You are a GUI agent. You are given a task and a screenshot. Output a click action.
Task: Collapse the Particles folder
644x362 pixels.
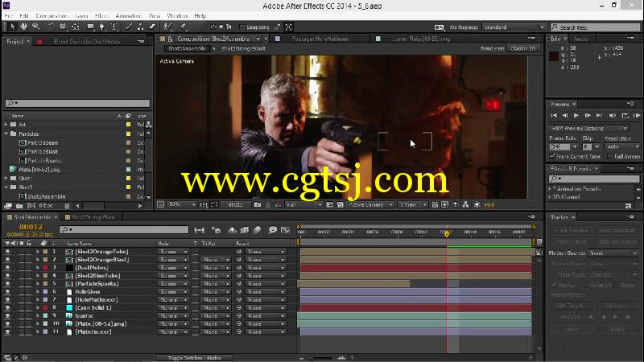click(x=6, y=134)
